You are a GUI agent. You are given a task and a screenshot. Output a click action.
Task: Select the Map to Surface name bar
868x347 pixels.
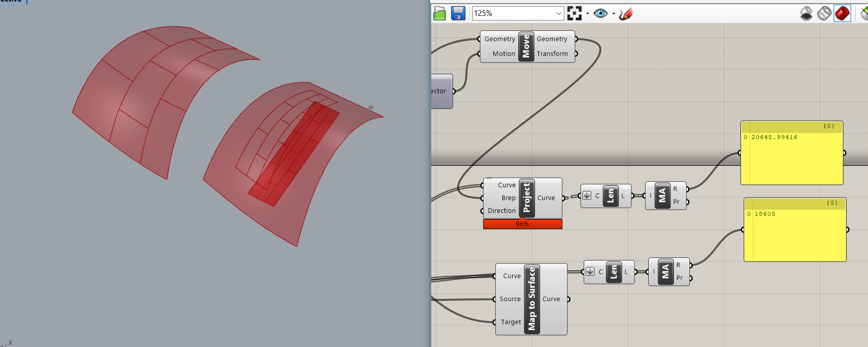click(x=532, y=299)
